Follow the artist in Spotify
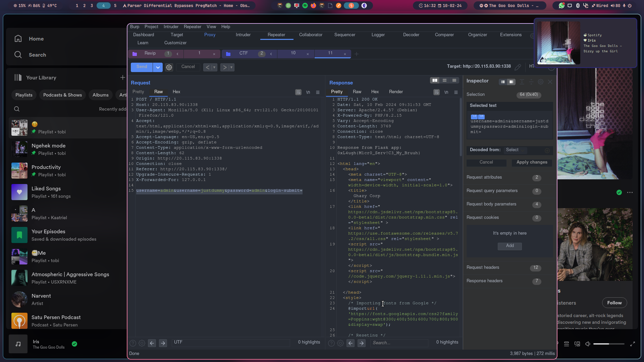 coord(614,303)
